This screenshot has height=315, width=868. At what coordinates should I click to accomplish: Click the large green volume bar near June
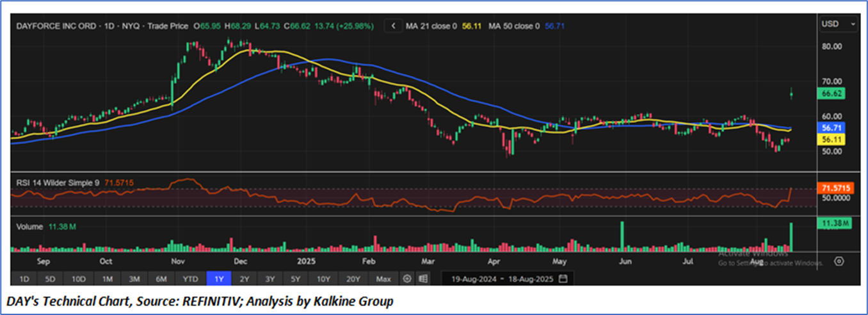click(x=622, y=236)
